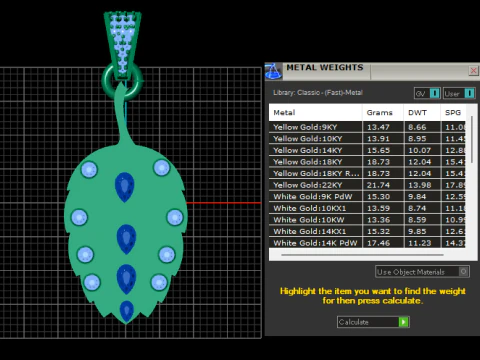480x360 pixels.
Task: Click the 8.66 DWT value
Action: pyautogui.click(x=417, y=127)
